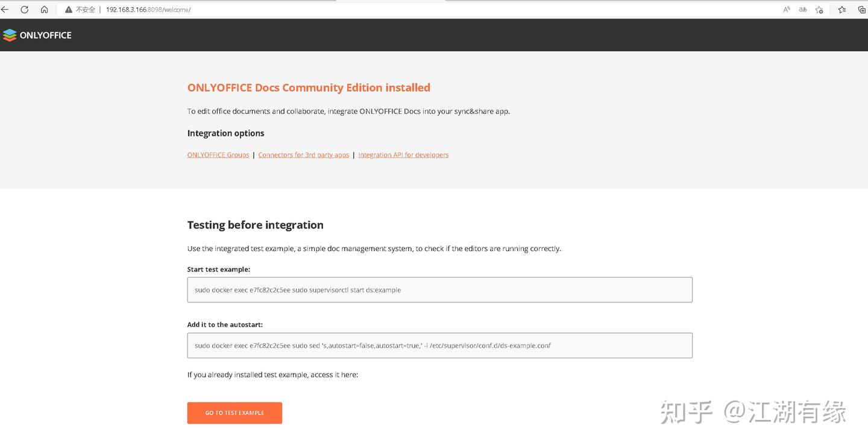Select the Start test example command text
The image size is (868, 447).
point(439,290)
